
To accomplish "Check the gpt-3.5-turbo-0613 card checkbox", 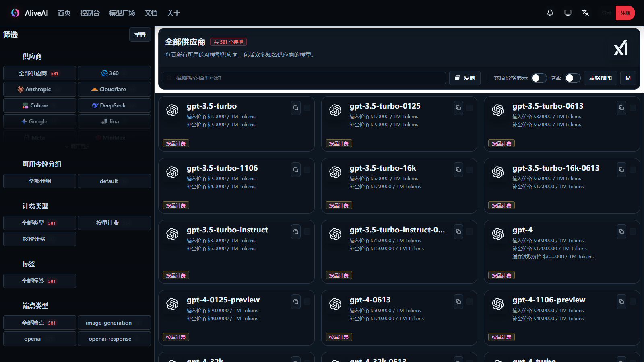I will point(633,108).
